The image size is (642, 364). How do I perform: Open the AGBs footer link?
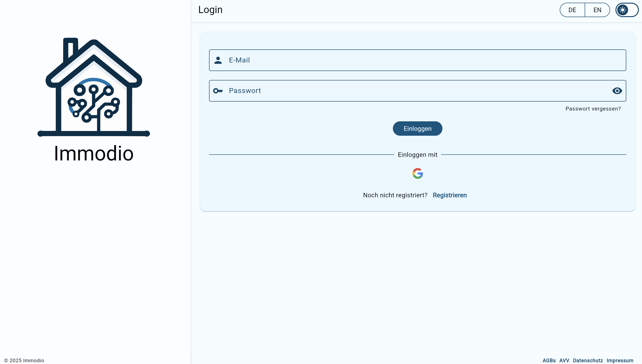[x=549, y=360]
